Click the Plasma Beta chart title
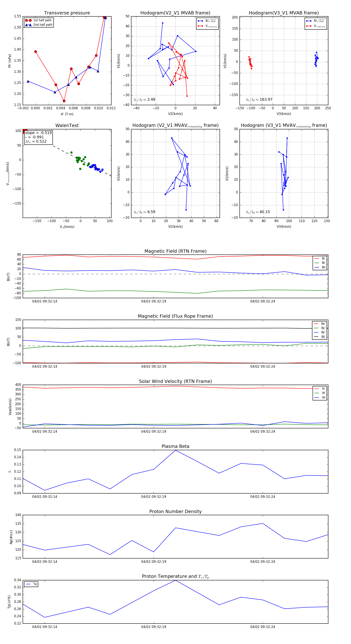 coord(175,446)
